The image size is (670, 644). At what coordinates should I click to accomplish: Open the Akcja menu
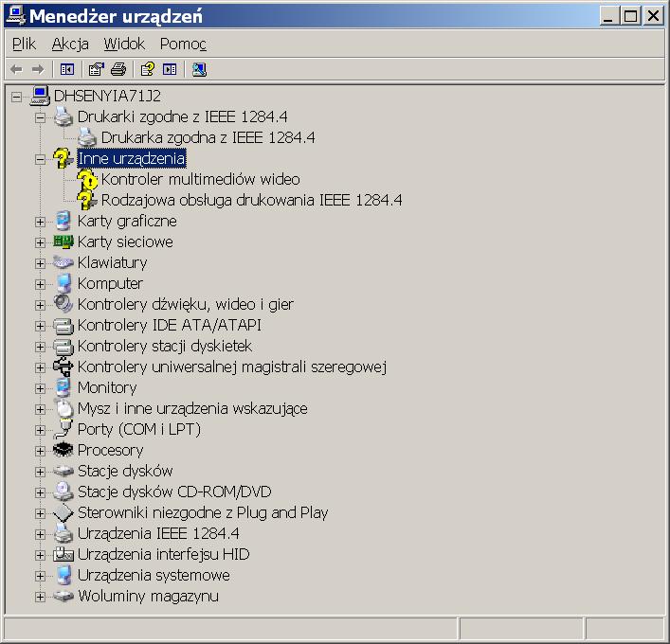pyautogui.click(x=70, y=44)
